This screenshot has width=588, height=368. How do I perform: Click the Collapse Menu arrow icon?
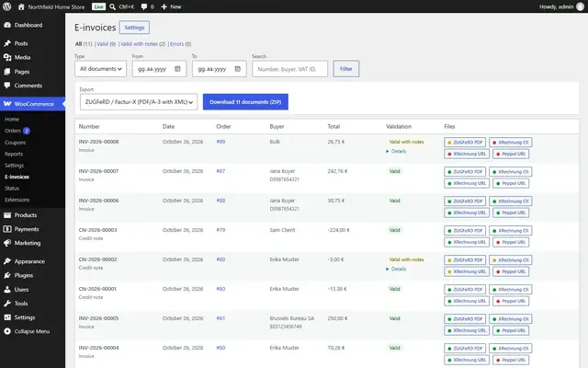pyautogui.click(x=7, y=331)
